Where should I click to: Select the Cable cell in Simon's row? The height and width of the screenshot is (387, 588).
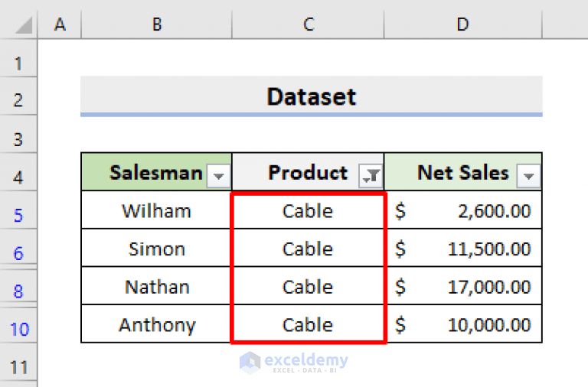click(x=308, y=248)
